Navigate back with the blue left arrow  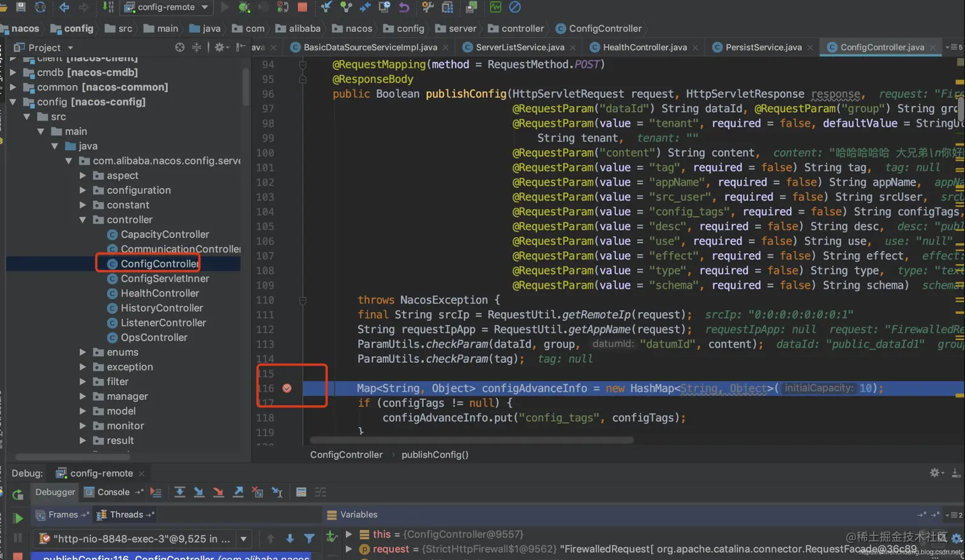(x=64, y=7)
